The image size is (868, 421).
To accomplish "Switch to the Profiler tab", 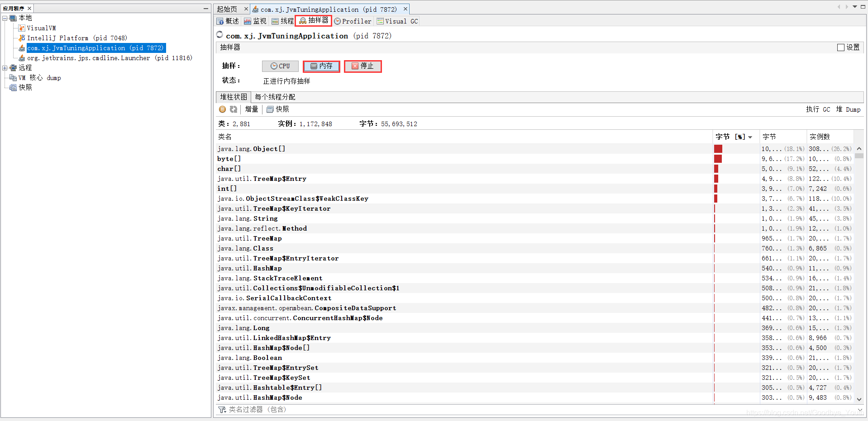I will [x=353, y=21].
